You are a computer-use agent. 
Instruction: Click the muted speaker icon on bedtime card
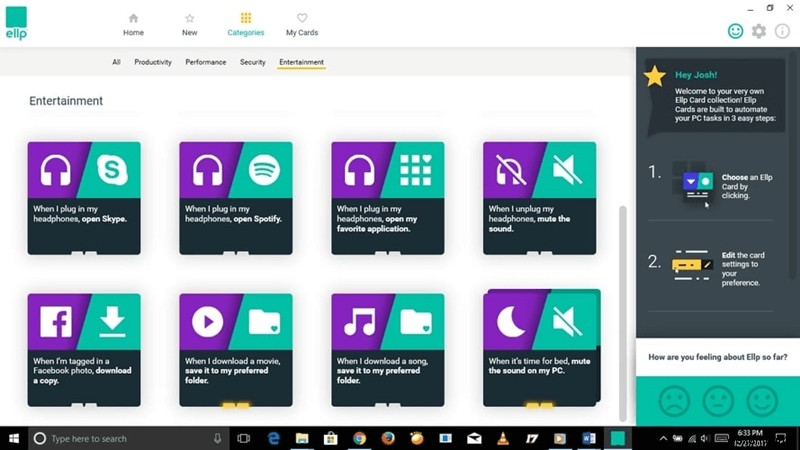(567, 321)
